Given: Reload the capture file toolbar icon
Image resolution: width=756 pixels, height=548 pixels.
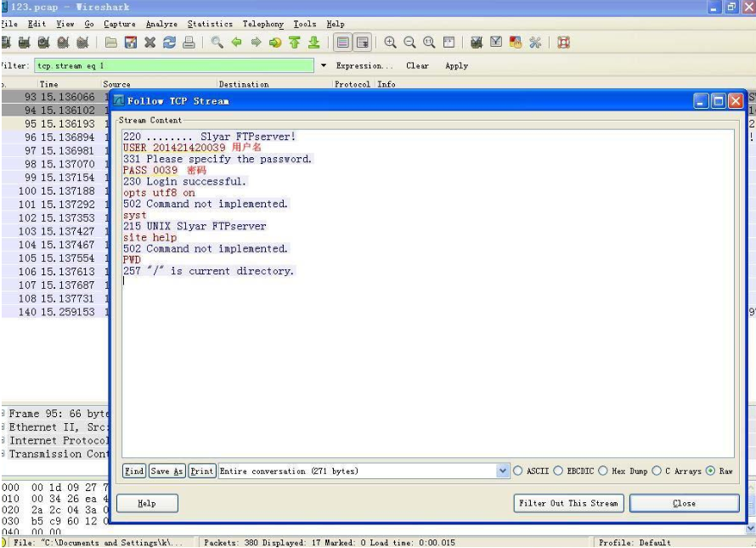Looking at the screenshot, I should 169,42.
